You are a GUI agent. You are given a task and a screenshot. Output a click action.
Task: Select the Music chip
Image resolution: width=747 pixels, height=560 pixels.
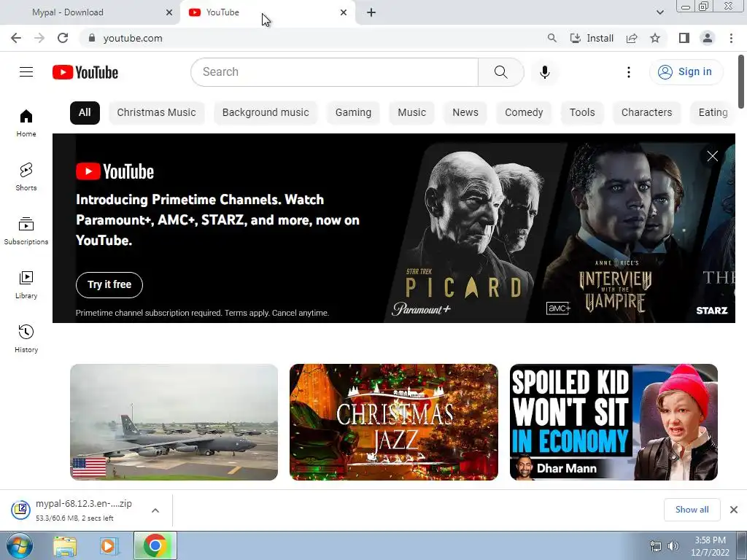click(x=411, y=113)
